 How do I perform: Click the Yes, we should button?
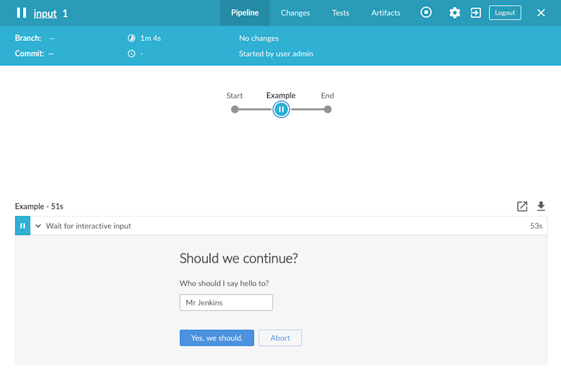217,337
